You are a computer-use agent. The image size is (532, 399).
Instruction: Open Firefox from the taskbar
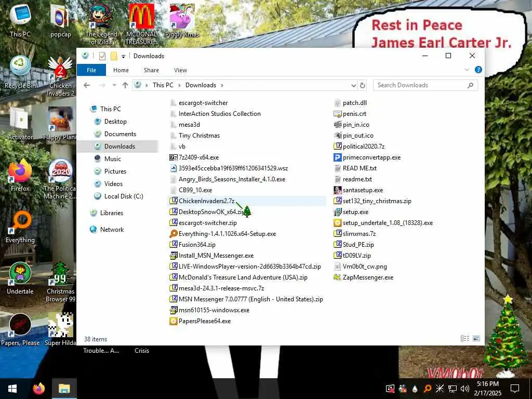38,389
